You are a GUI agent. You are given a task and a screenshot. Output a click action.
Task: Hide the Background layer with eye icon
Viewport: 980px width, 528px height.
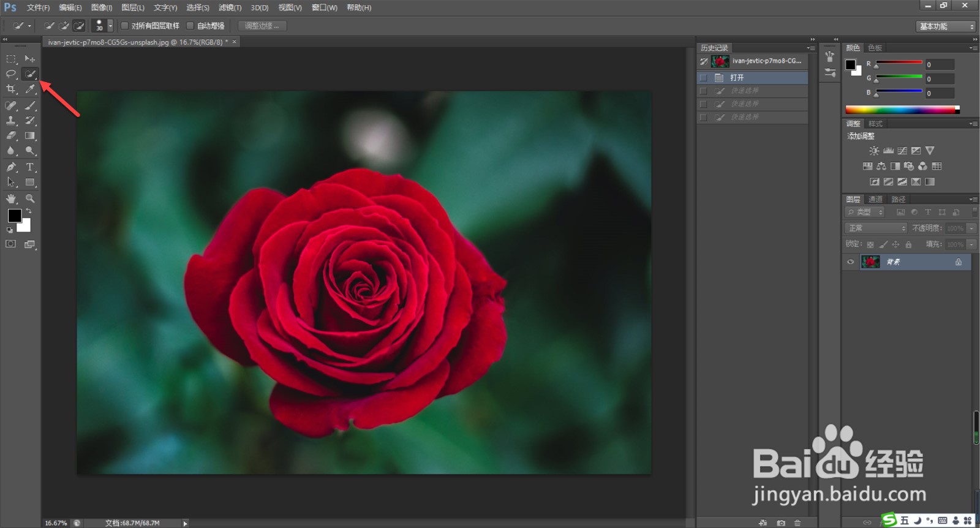(x=850, y=262)
